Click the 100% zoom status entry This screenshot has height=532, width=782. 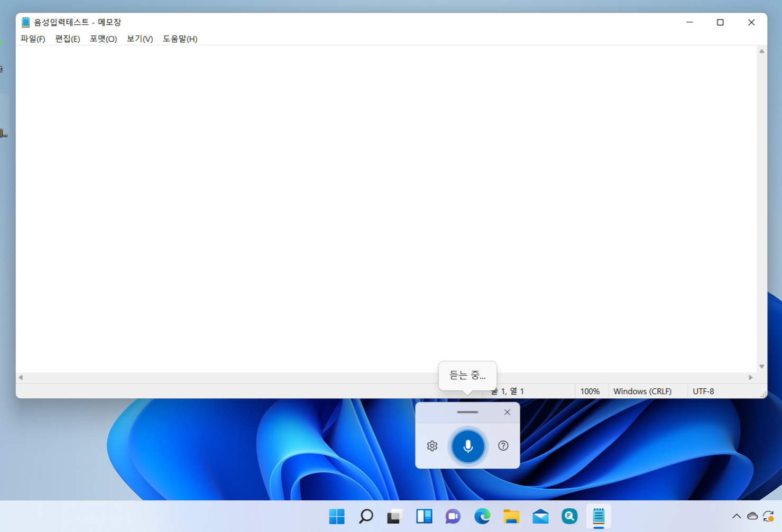pos(590,391)
